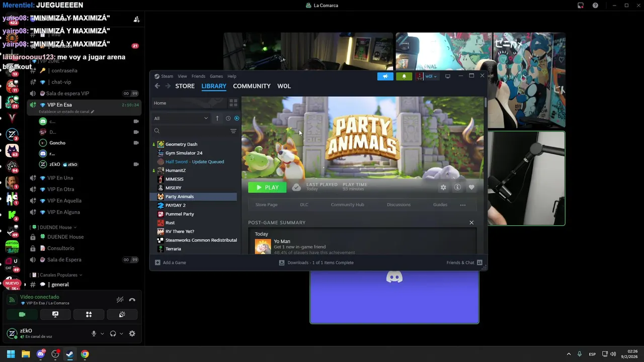Show Party Animals game info icon

[457, 188]
